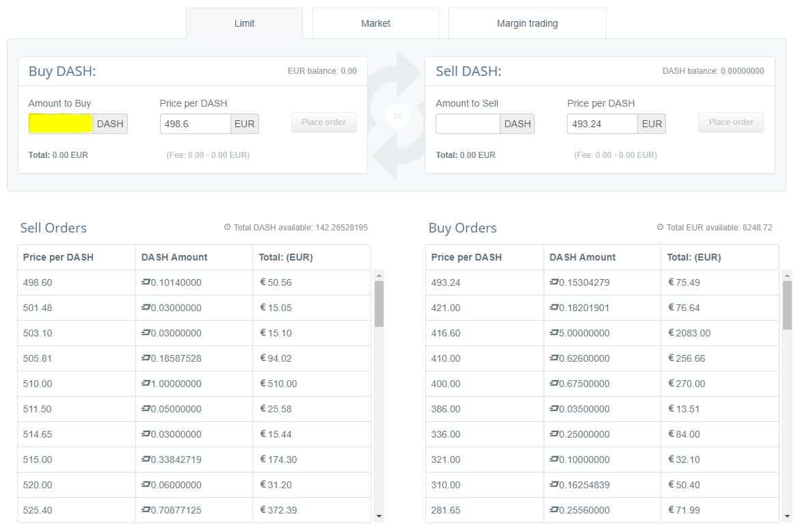798x532 pixels.
Task: Click the circular arrows 'or' icon
Action: point(397,116)
